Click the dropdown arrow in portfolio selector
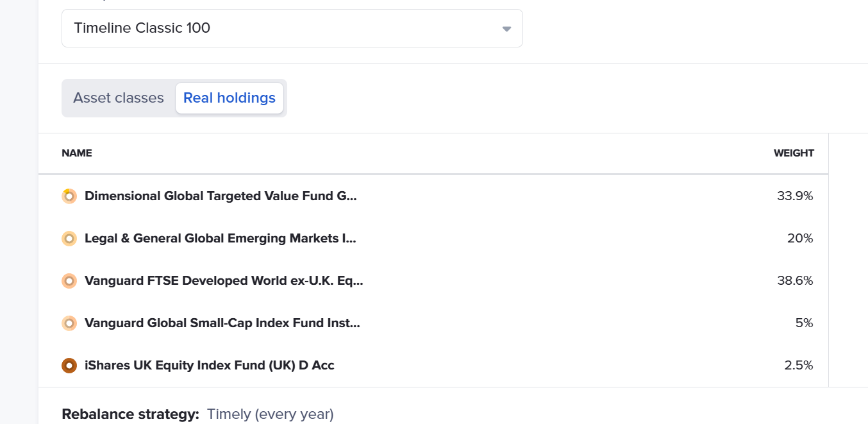868x424 pixels. 506,29
